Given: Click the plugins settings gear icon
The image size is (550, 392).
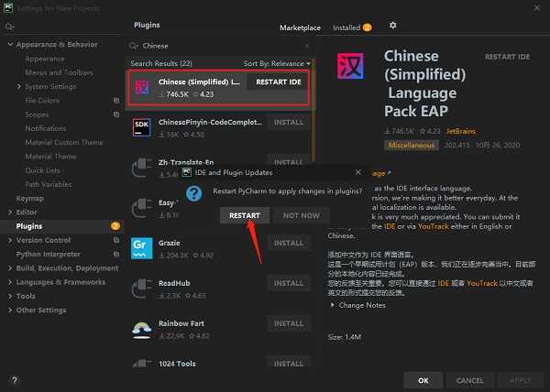Looking at the screenshot, I should point(393,26).
